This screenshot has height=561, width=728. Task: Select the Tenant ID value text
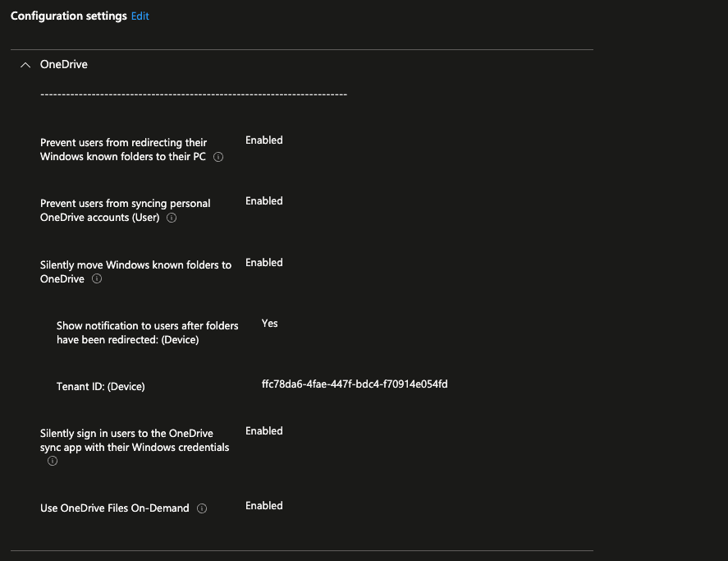point(355,384)
